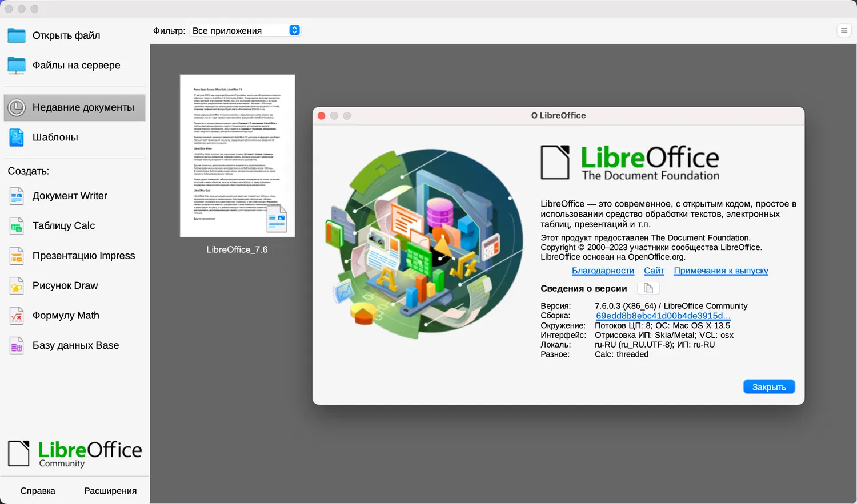Click the Writer document icon

[x=17, y=196]
